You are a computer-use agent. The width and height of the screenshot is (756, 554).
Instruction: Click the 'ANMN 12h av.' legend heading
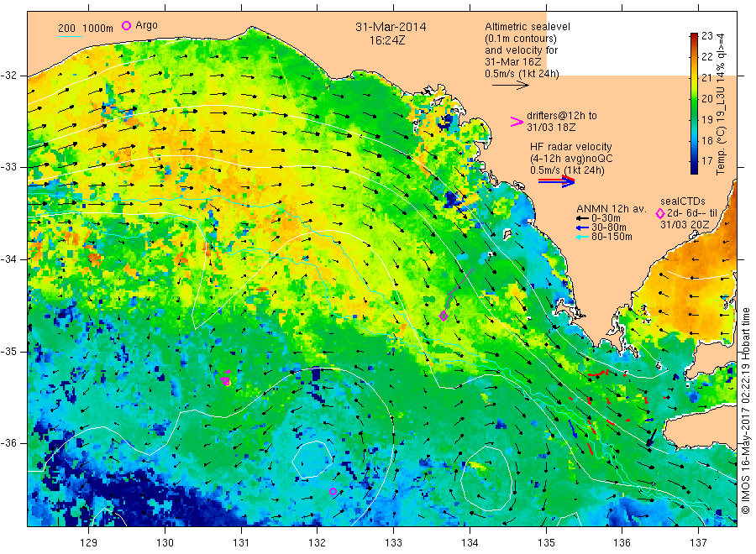[x=611, y=209]
